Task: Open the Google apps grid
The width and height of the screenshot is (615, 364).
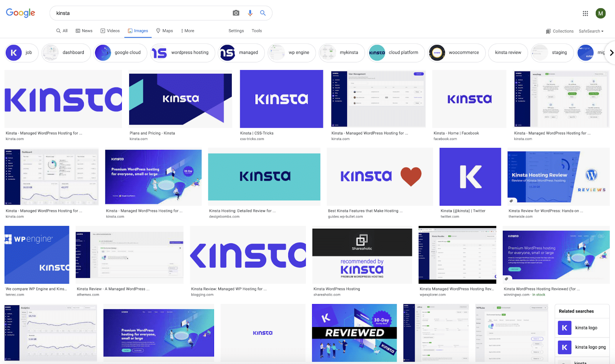Action: point(585,13)
